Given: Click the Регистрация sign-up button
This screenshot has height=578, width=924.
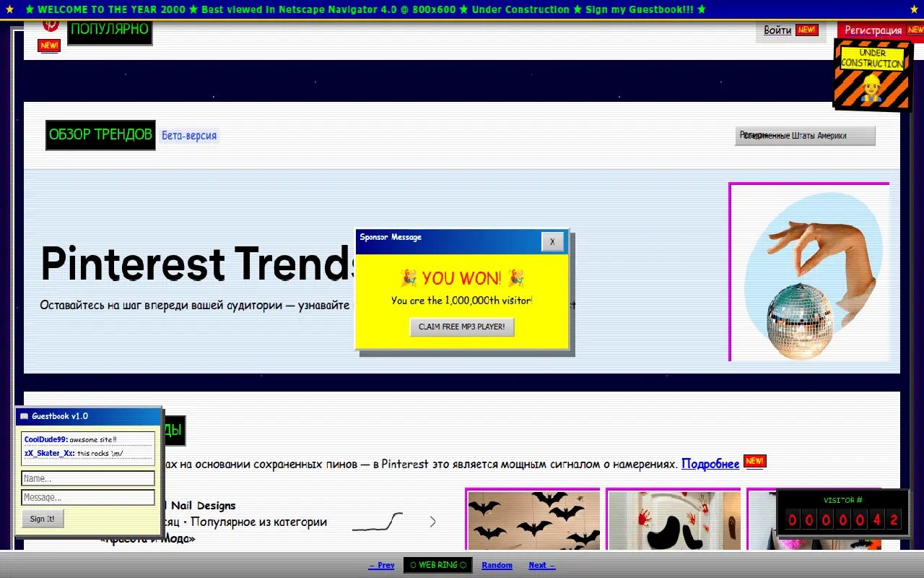Looking at the screenshot, I should pos(881,30).
